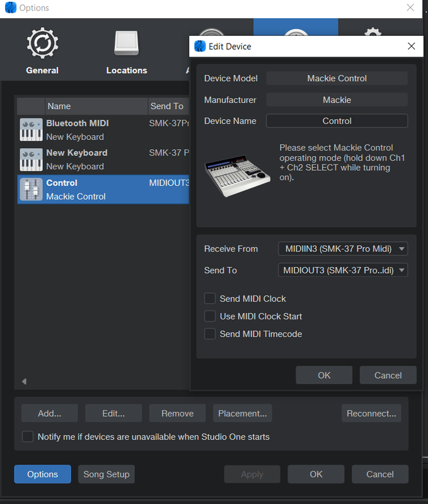Click the Reconnect... button
The image size is (428, 504).
[371, 413]
